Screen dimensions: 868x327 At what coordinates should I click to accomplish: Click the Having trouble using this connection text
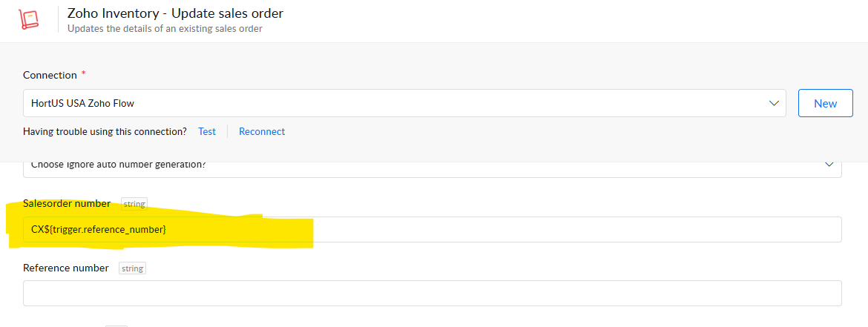[x=105, y=132]
